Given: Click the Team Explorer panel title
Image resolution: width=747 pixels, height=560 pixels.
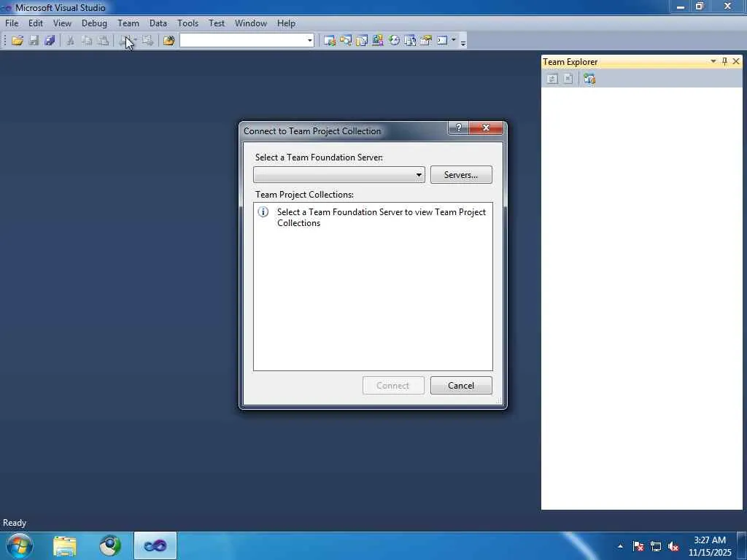Looking at the screenshot, I should pos(570,62).
